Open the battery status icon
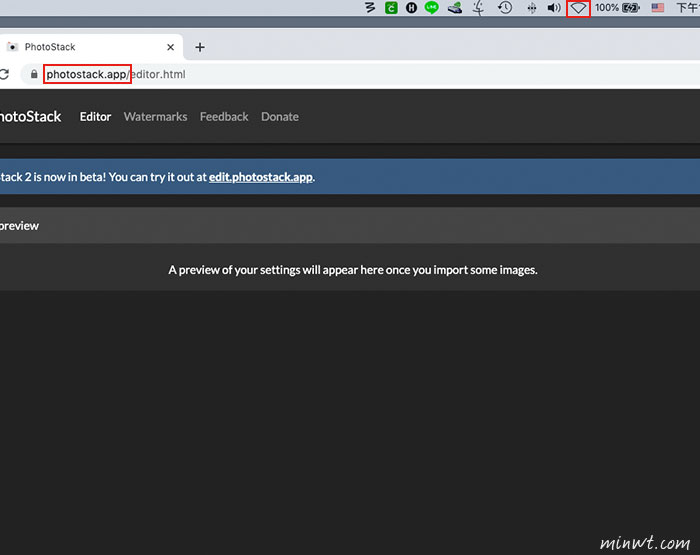Image resolution: width=700 pixels, height=555 pixels. click(631, 8)
